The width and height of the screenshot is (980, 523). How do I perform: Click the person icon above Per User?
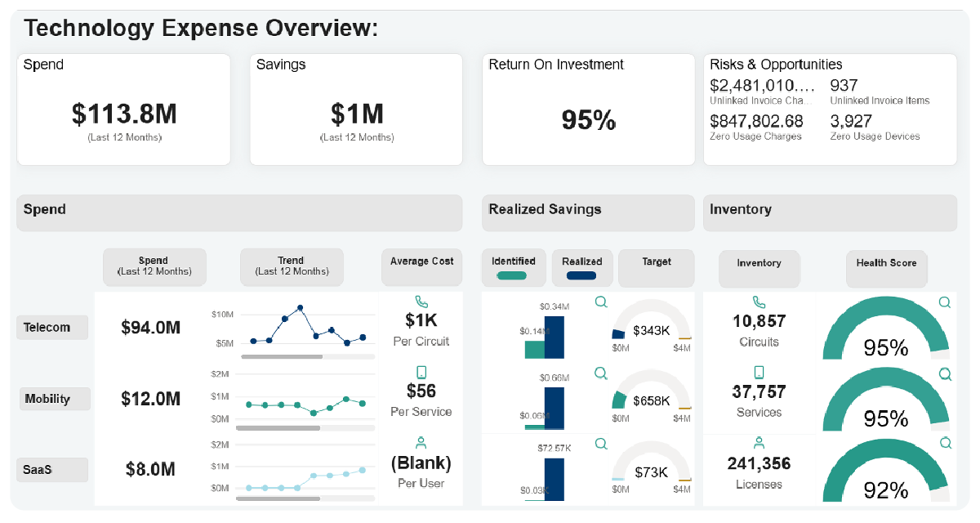[x=421, y=443]
